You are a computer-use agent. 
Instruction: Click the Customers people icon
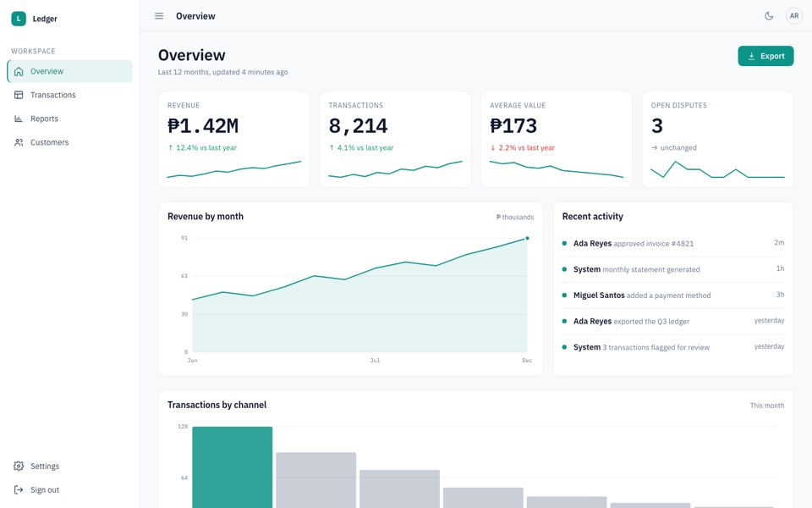(19, 142)
